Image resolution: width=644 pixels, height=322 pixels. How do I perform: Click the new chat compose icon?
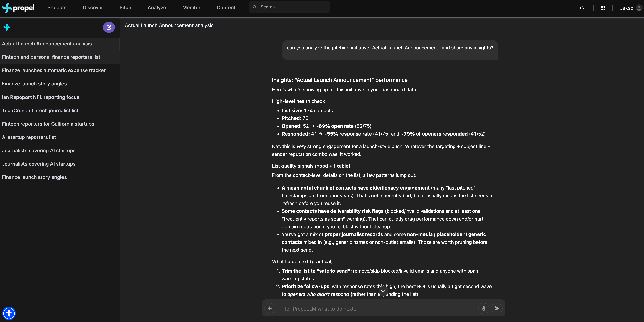109,27
